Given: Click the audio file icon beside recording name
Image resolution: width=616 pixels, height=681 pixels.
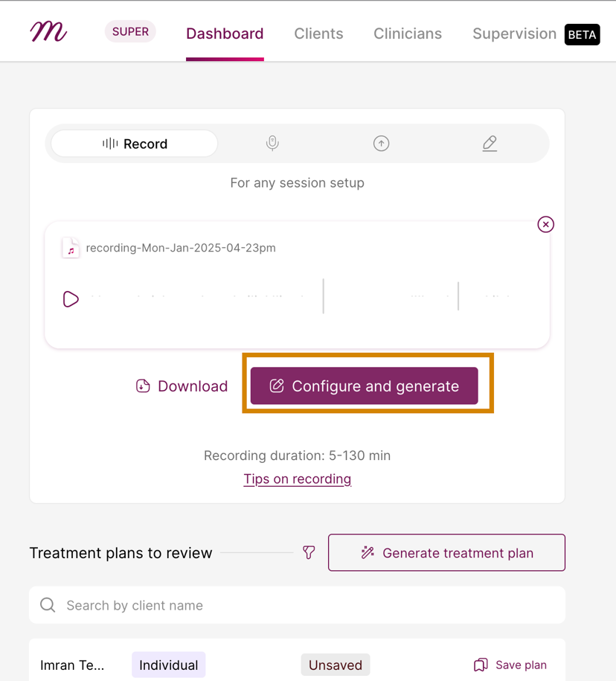Looking at the screenshot, I should [x=71, y=248].
